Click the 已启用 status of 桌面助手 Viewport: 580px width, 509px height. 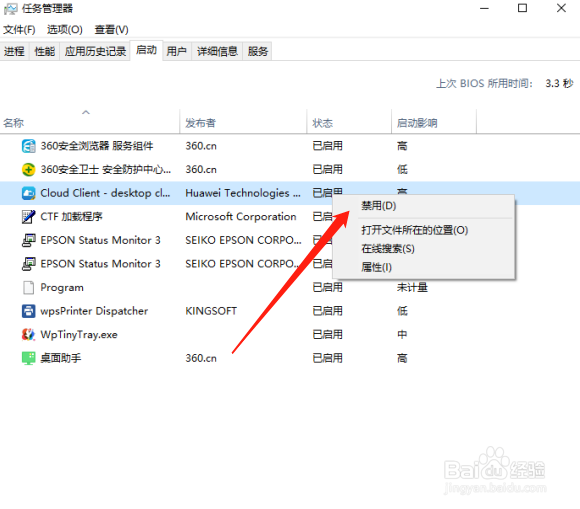pos(327,358)
